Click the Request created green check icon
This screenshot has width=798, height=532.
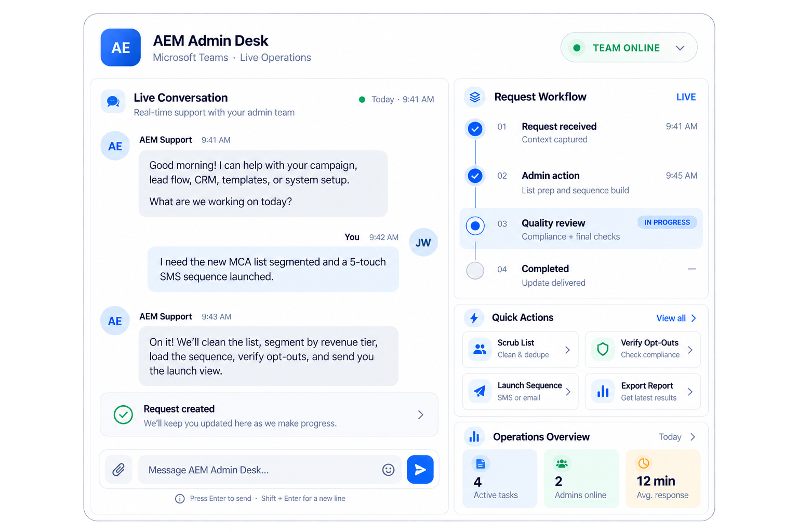(x=123, y=415)
